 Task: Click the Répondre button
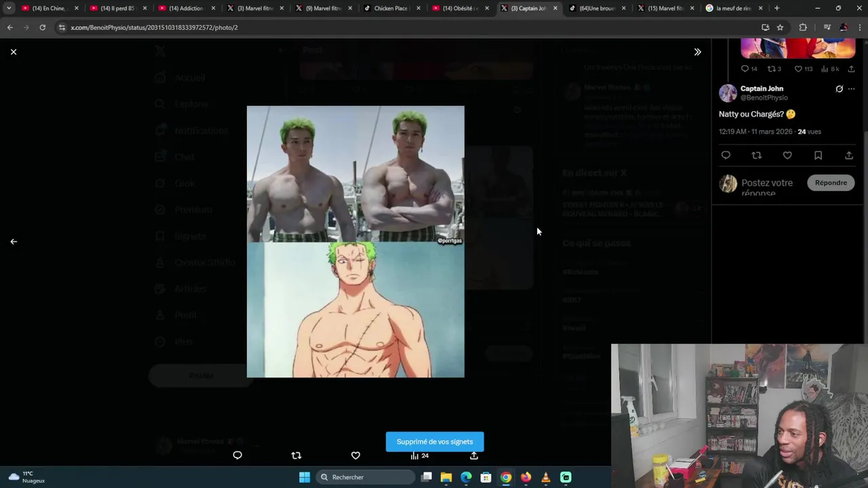[831, 182]
